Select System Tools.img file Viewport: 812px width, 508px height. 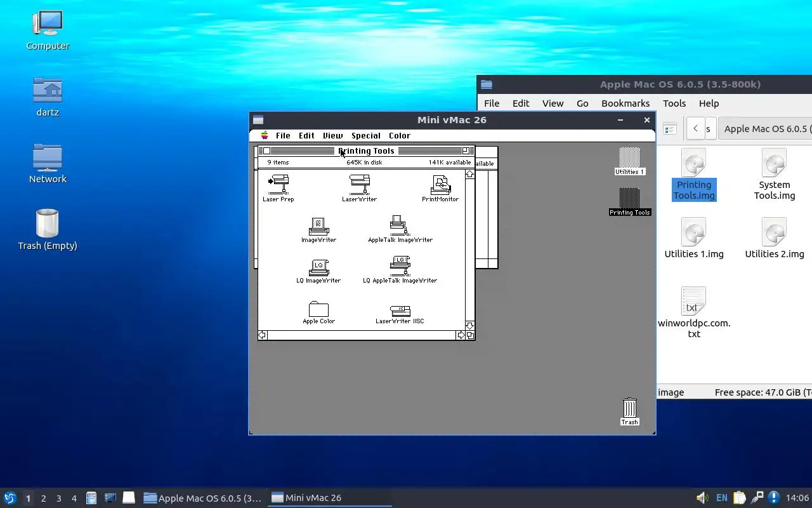775,175
